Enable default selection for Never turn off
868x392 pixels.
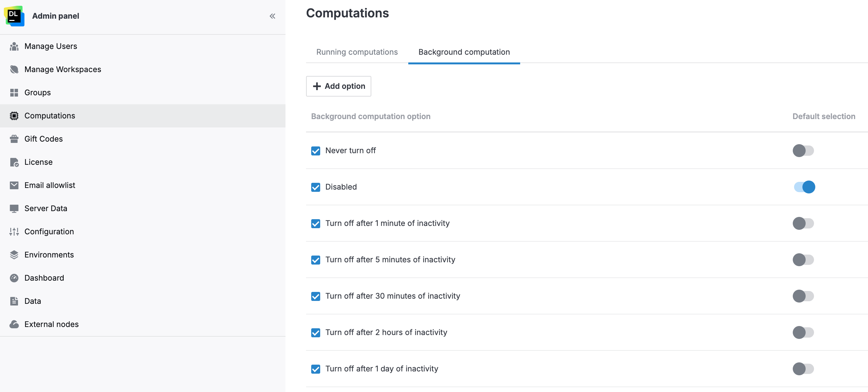pyautogui.click(x=803, y=151)
